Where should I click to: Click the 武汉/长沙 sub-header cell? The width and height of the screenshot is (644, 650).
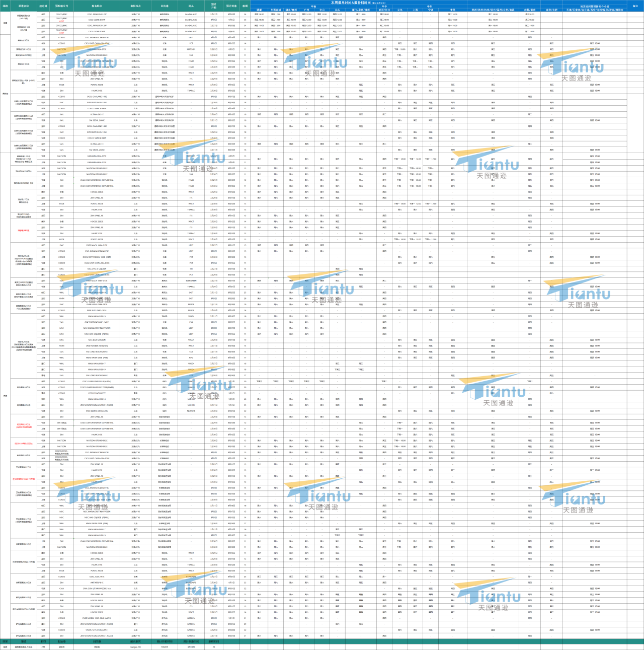pyautogui.click(x=384, y=10)
